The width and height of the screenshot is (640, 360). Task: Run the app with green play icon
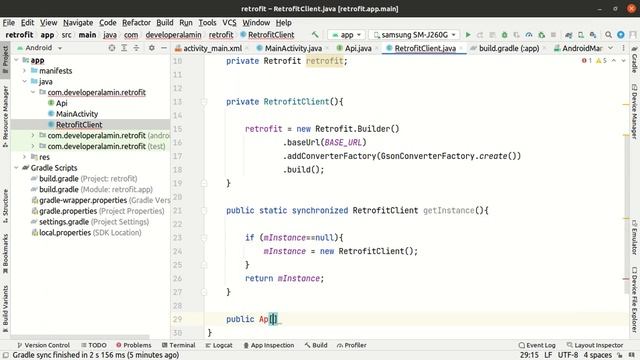[468, 35]
